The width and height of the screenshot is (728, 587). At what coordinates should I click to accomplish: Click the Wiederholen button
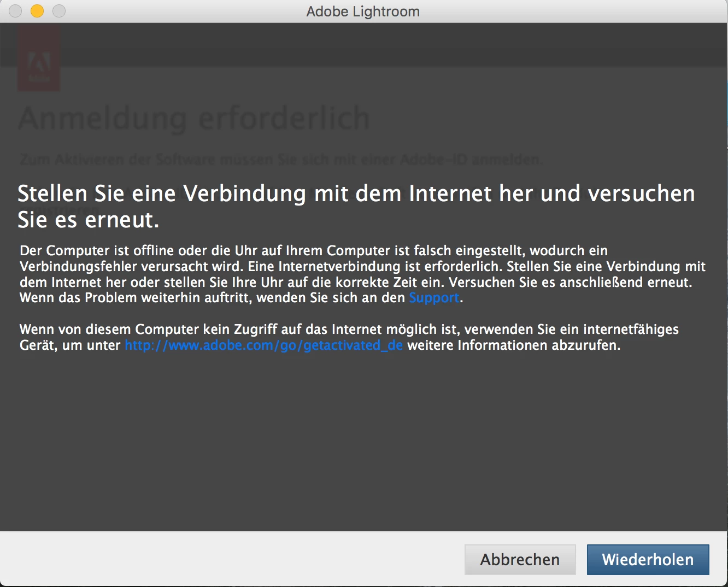pyautogui.click(x=648, y=559)
